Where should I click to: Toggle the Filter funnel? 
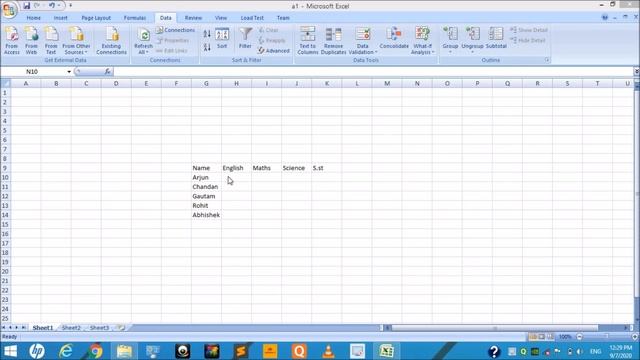click(245, 38)
